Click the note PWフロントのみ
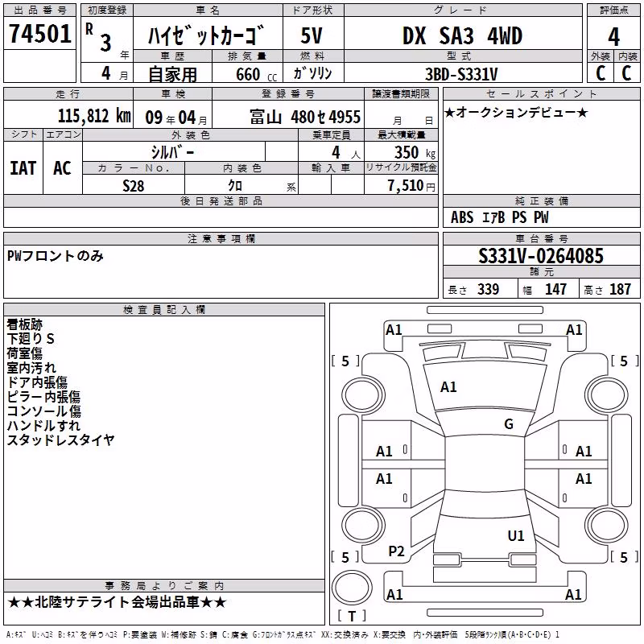Viewport: 644px width, 644px height. pyautogui.click(x=55, y=256)
